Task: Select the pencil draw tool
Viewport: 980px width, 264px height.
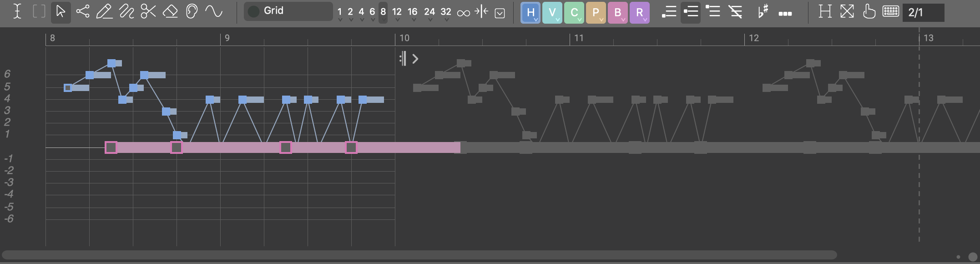Action: (x=105, y=12)
